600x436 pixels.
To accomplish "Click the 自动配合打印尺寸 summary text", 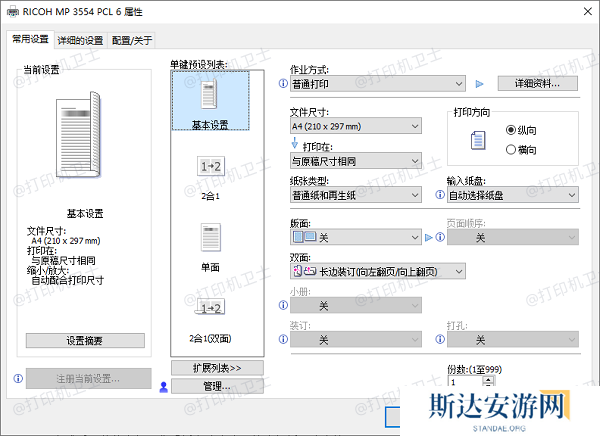I will click(67, 281).
